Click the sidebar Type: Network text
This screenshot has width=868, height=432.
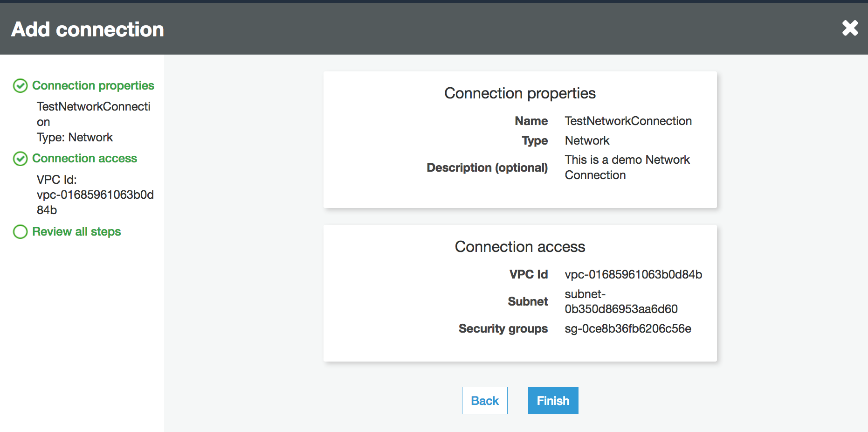coord(75,138)
